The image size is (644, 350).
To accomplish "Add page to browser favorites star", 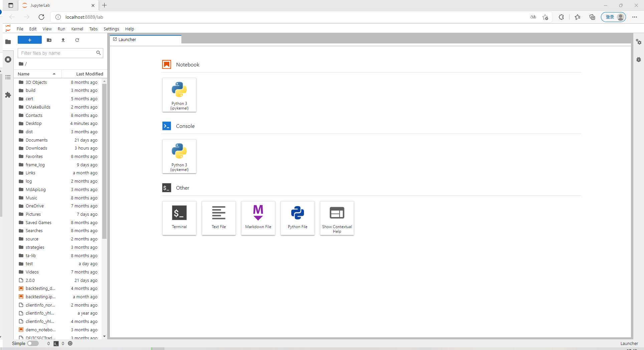I will point(545,17).
